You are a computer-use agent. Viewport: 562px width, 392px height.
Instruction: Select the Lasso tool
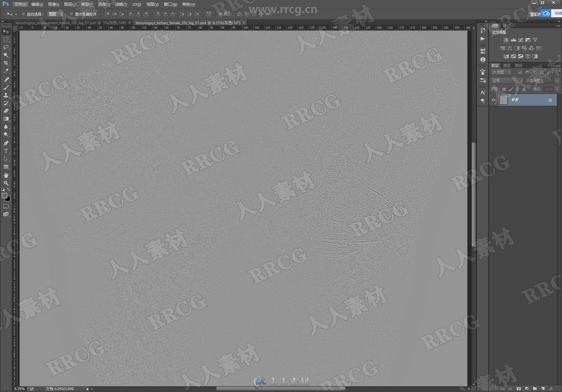point(6,47)
